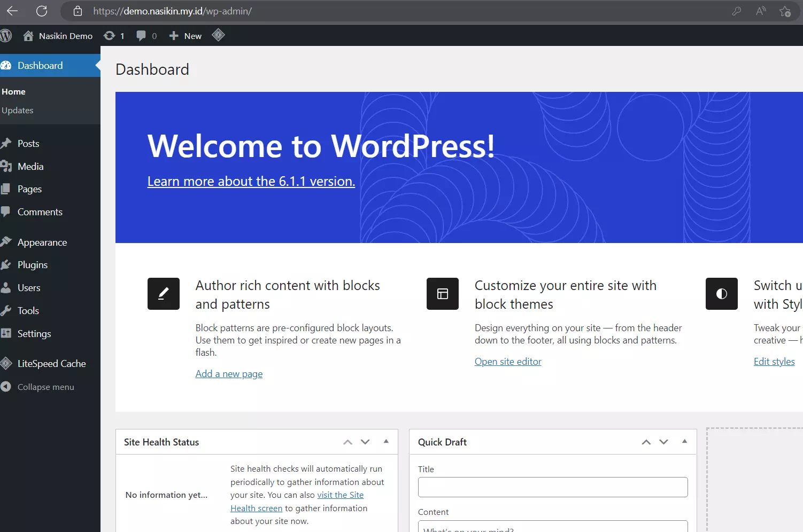The image size is (803, 532).
Task: Click the Users person icon
Action: click(6, 287)
